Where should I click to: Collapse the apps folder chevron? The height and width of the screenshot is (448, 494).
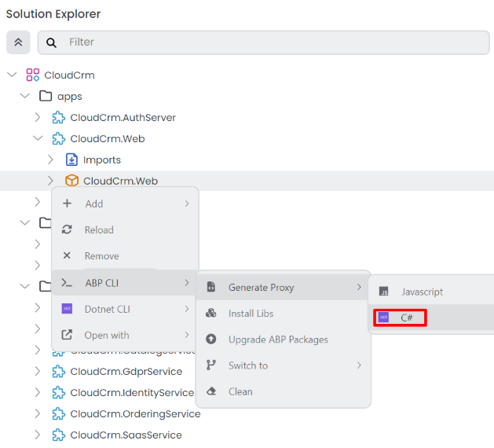(25, 97)
